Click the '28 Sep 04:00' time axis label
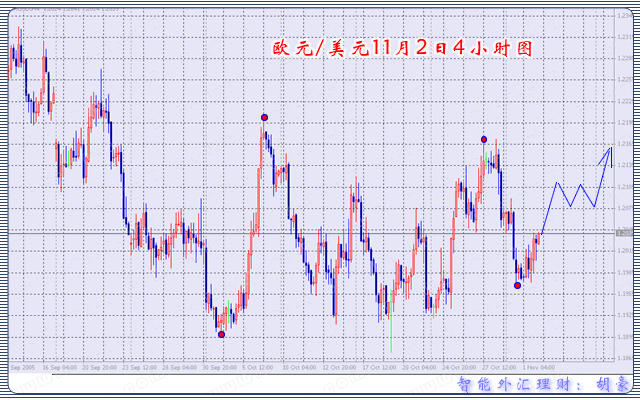 (x=180, y=367)
